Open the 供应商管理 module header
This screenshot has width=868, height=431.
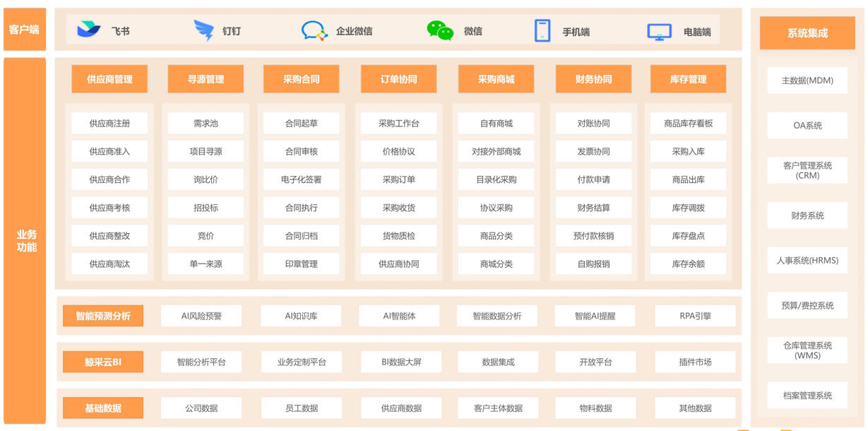(x=109, y=79)
